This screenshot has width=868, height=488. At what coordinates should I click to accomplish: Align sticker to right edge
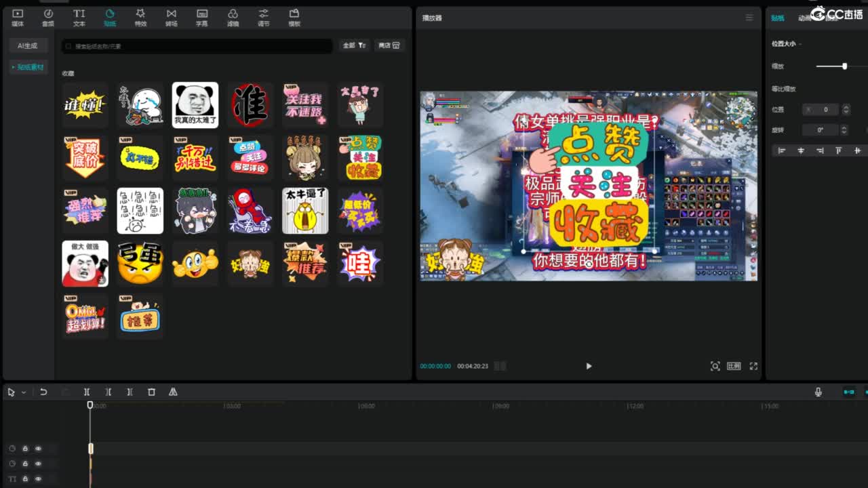[x=820, y=150]
